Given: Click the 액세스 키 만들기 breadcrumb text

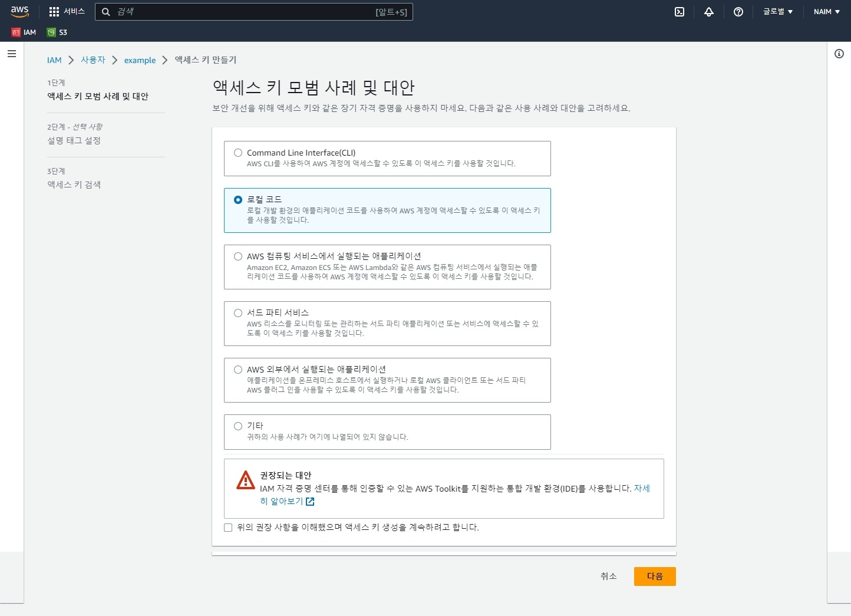Looking at the screenshot, I should tap(206, 60).
